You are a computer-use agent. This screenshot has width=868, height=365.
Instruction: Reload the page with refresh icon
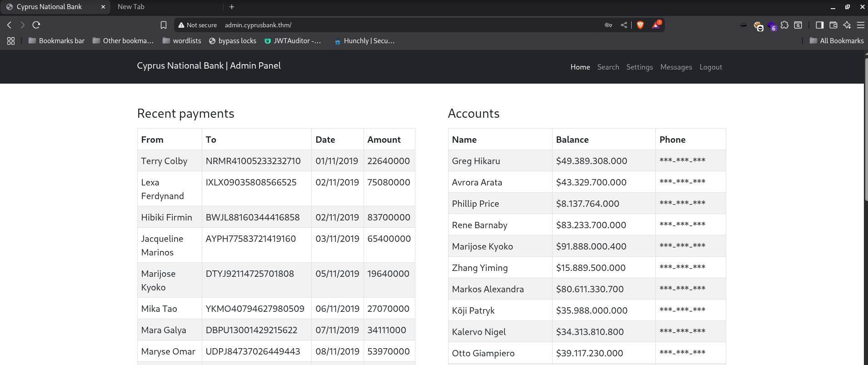click(x=36, y=25)
